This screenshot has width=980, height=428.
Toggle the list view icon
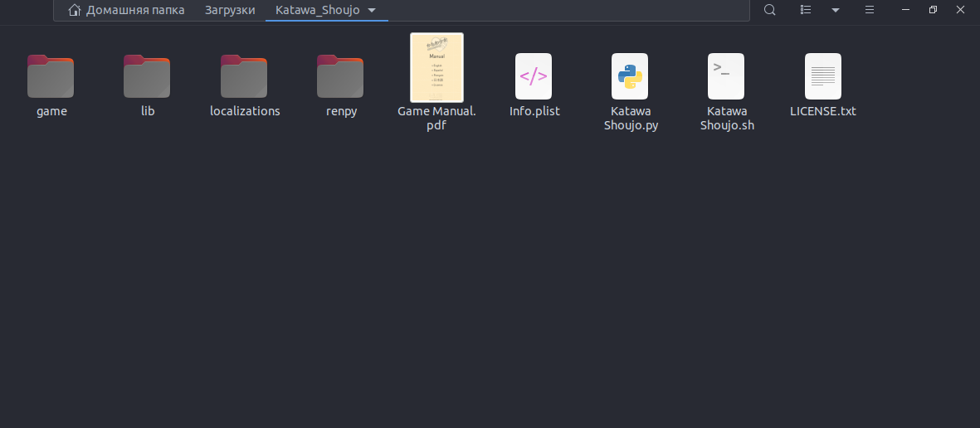click(x=807, y=10)
